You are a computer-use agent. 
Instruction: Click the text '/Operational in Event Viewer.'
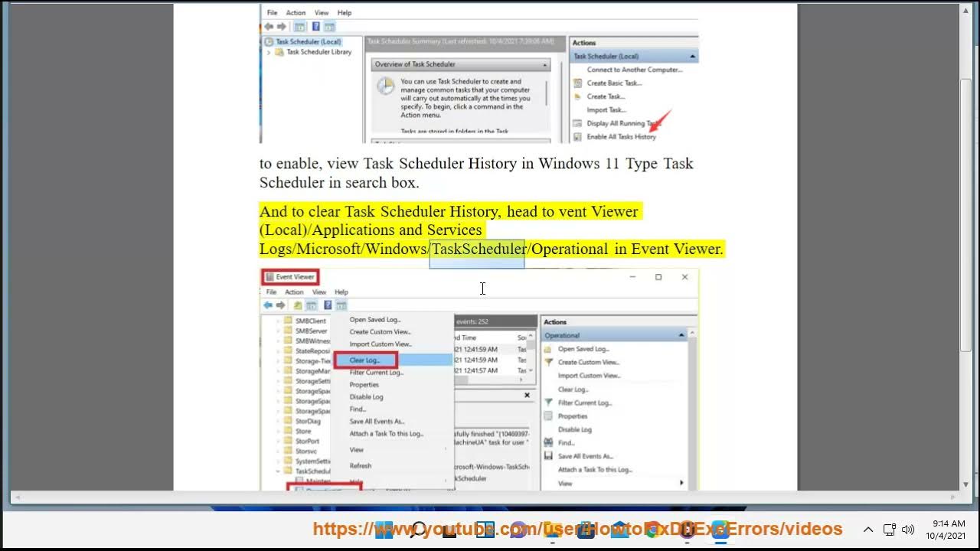(x=626, y=249)
